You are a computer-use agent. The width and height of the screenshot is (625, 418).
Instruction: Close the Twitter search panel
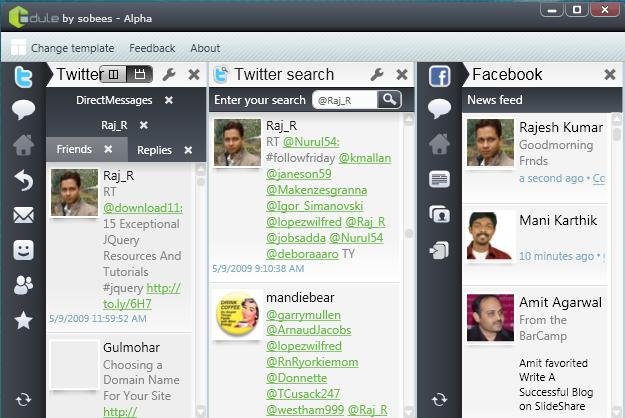402,75
